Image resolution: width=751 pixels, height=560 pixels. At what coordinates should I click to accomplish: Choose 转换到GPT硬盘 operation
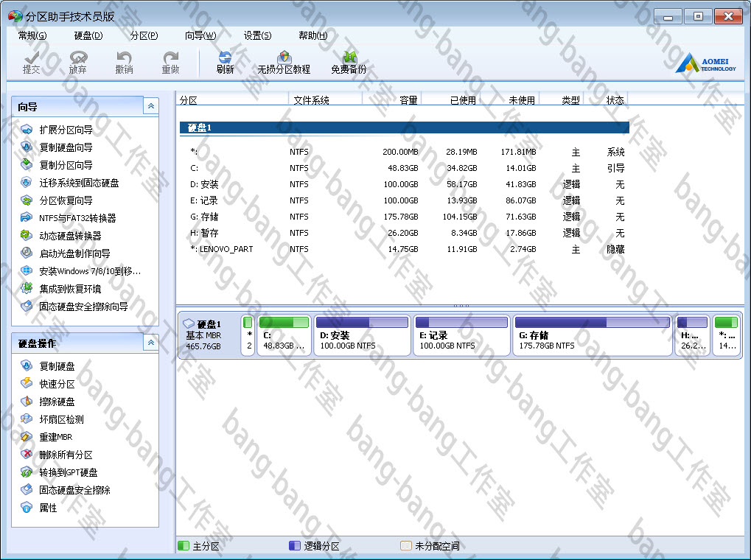point(68,472)
